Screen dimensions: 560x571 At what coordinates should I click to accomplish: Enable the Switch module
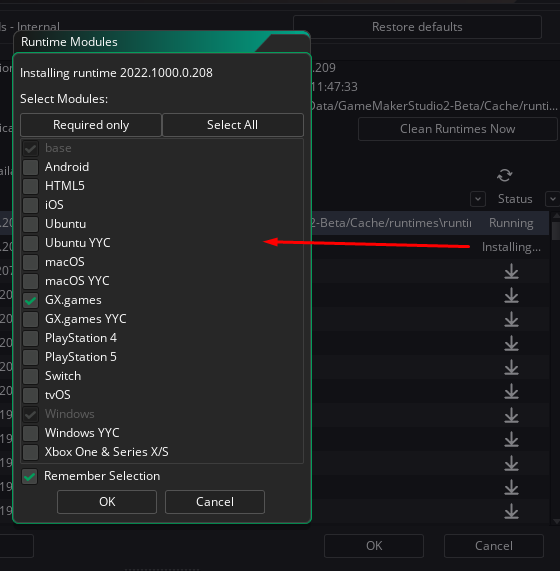(x=31, y=376)
